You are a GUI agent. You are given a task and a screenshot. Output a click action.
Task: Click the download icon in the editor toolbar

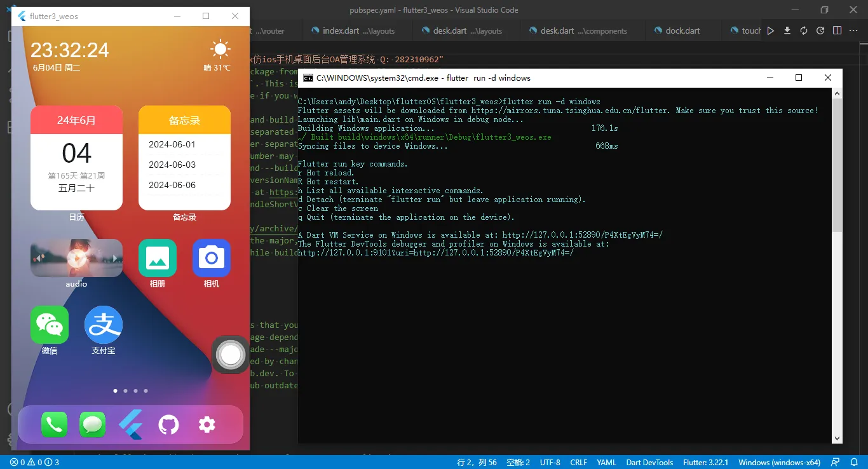coord(787,31)
